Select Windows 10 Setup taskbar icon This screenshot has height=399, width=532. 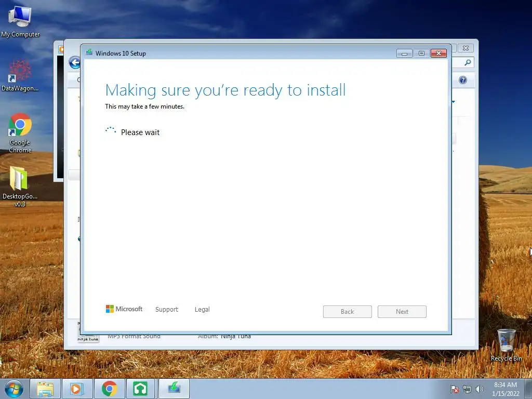[x=174, y=389]
